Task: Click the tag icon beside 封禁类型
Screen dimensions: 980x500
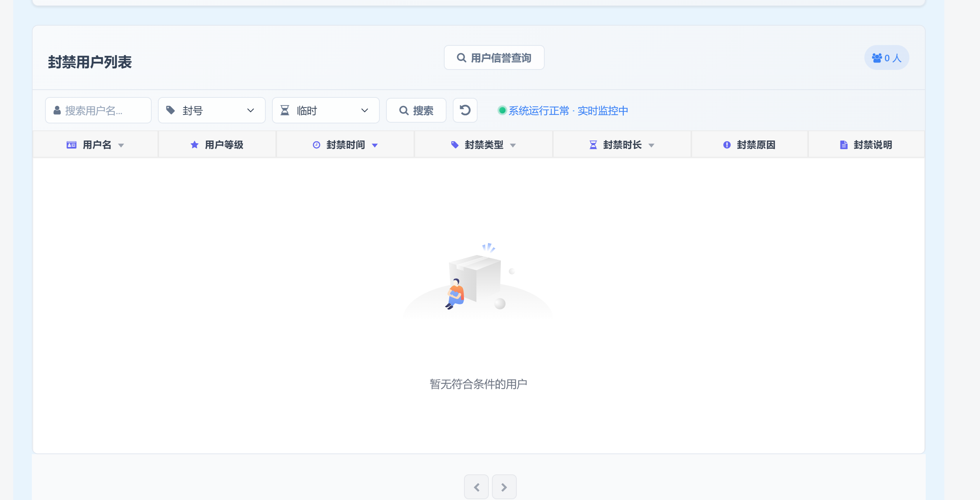Action: (x=455, y=145)
